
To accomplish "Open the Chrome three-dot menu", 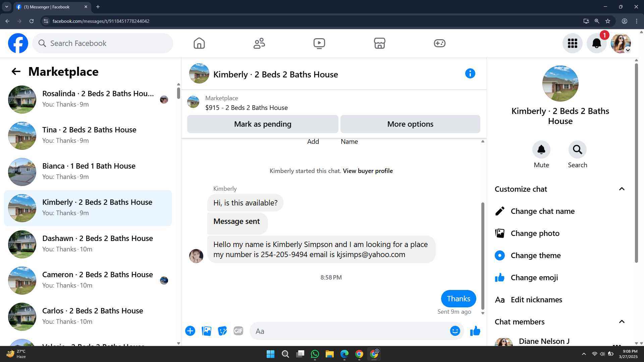I will [x=636, y=21].
